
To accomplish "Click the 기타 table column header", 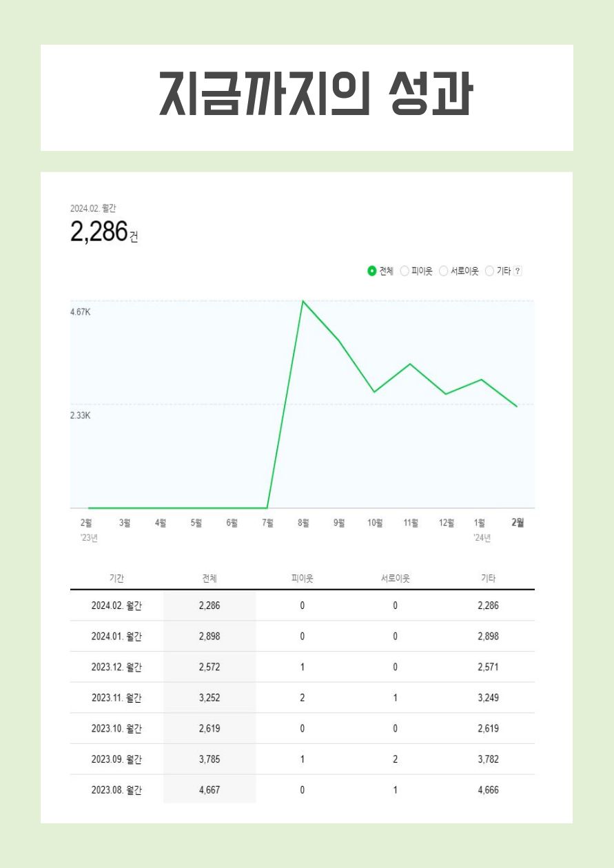I will (488, 579).
